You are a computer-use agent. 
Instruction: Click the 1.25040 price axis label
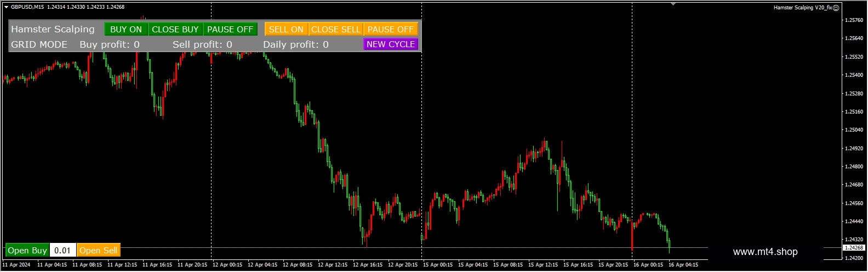pos(854,130)
